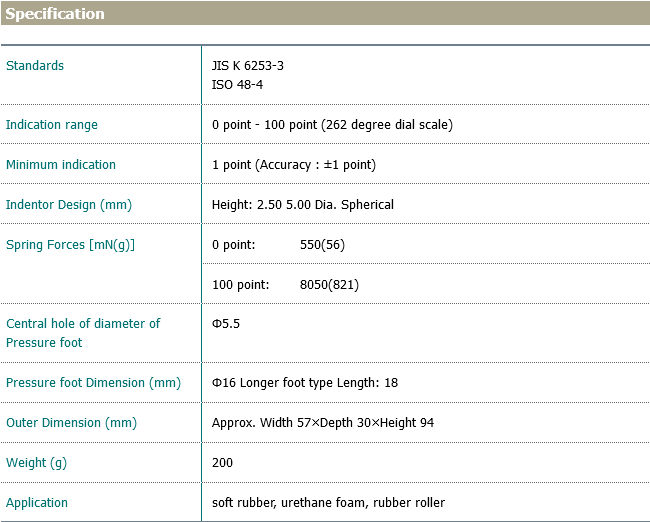Click the 100 point value 8050(821)
Screen dimensions: 650x522
(329, 285)
